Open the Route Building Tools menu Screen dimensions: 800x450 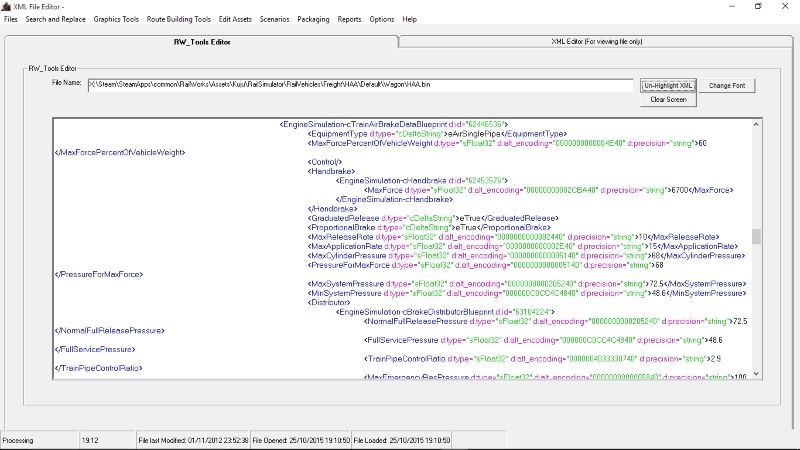click(x=179, y=19)
